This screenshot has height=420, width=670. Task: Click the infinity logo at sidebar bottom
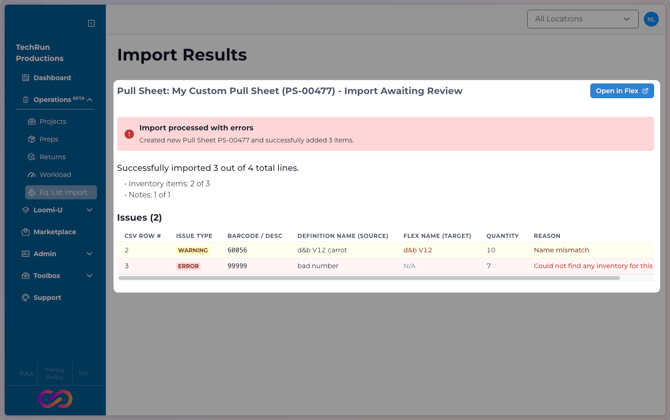click(55, 399)
